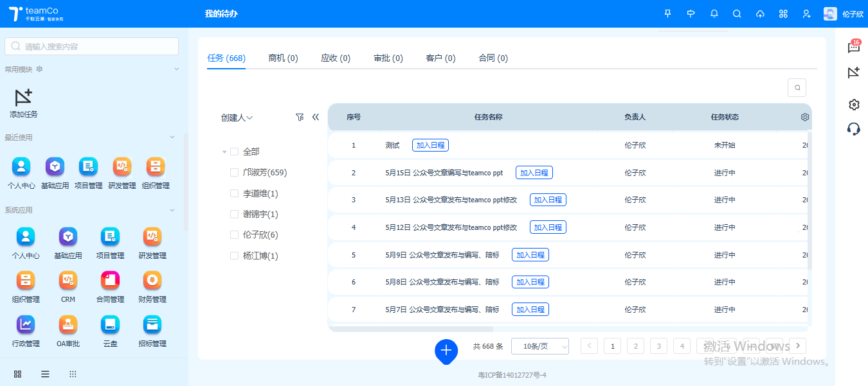
Task: Open chat messages with 16 badge
Action: tap(853, 47)
